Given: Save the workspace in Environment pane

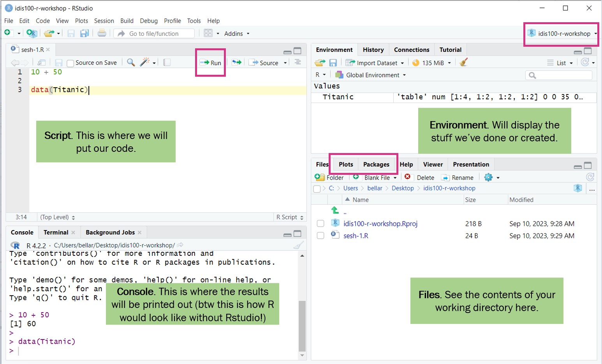Looking at the screenshot, I should pos(333,63).
